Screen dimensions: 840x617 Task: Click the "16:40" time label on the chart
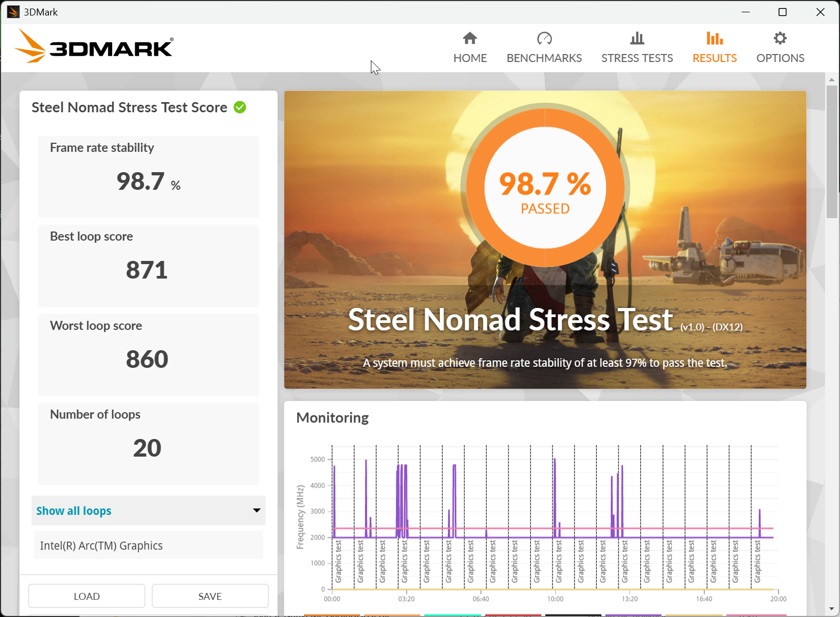pos(704,599)
